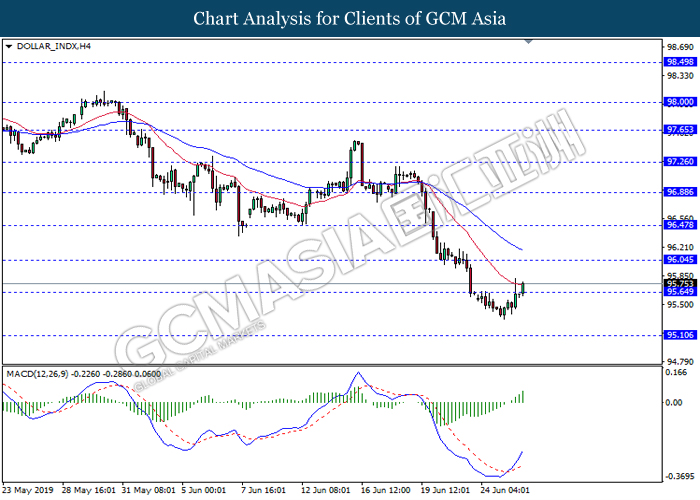Click the MACD -0.3695 scale value

[680, 476]
